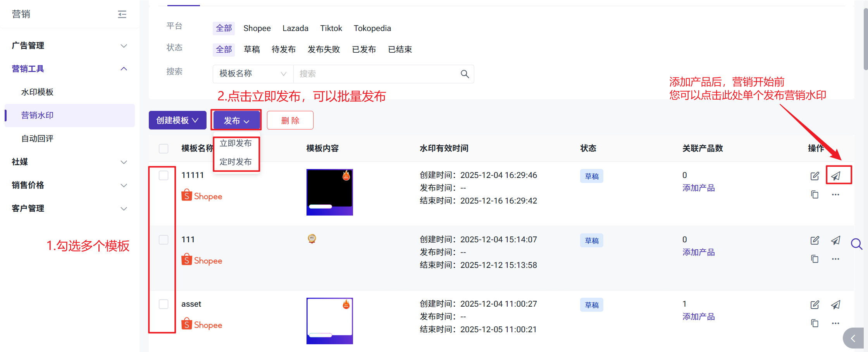The width and height of the screenshot is (868, 352).
Task: Click the 11111 template preview thumbnail
Action: pyautogui.click(x=329, y=192)
